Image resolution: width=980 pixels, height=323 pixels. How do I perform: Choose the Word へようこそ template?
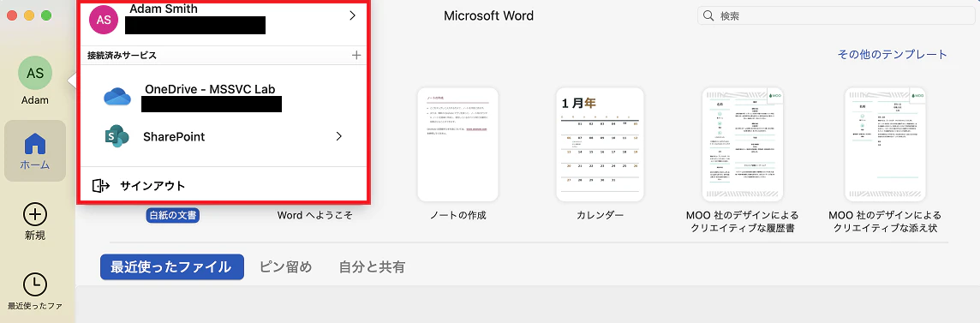point(315,216)
